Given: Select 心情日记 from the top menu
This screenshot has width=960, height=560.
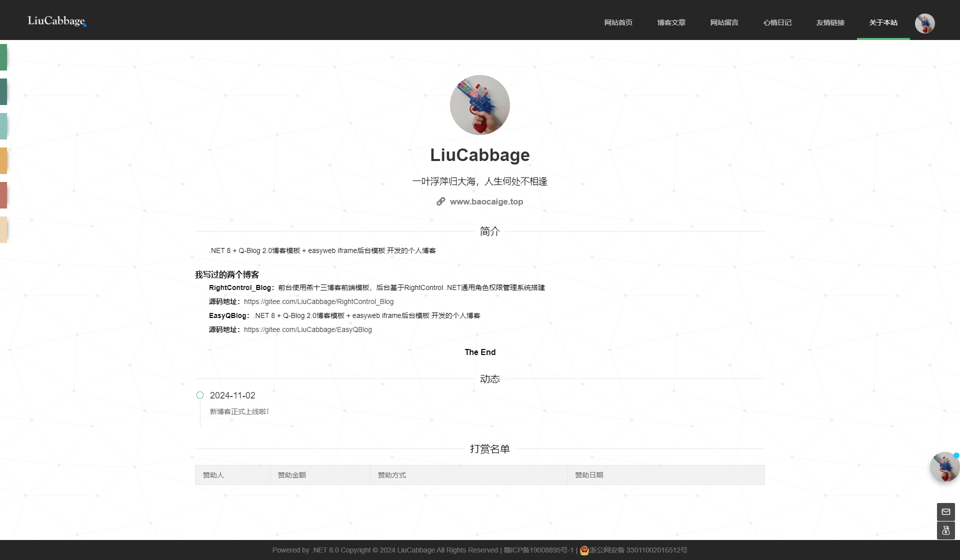Looking at the screenshot, I should tap(777, 22).
